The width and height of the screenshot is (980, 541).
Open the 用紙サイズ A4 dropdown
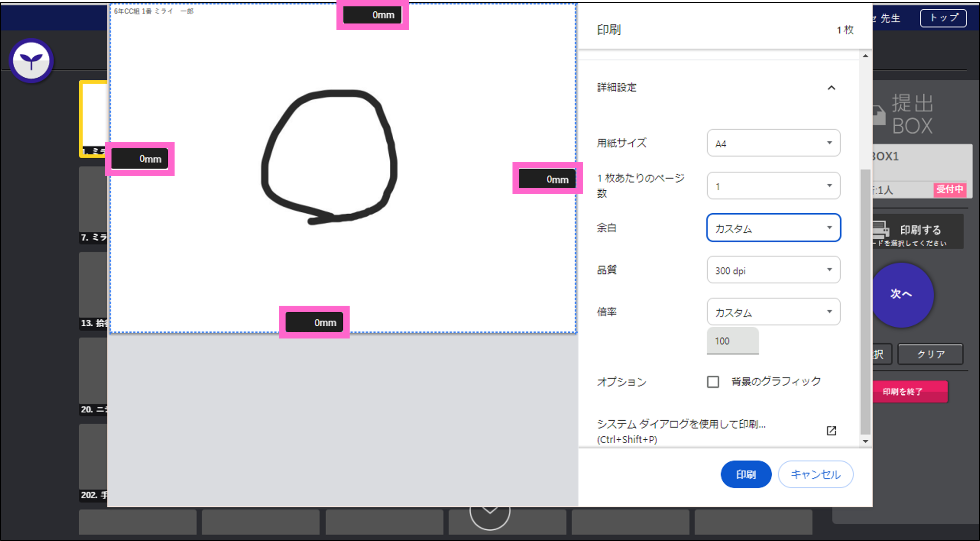pos(773,143)
